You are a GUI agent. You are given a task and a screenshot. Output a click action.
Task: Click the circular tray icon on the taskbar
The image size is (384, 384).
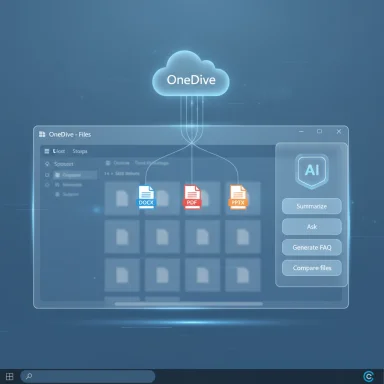(x=368, y=377)
